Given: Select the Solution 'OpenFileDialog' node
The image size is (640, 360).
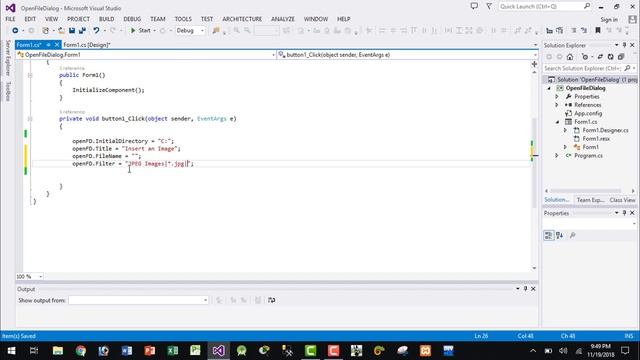Looking at the screenshot, I should tap(592, 80).
